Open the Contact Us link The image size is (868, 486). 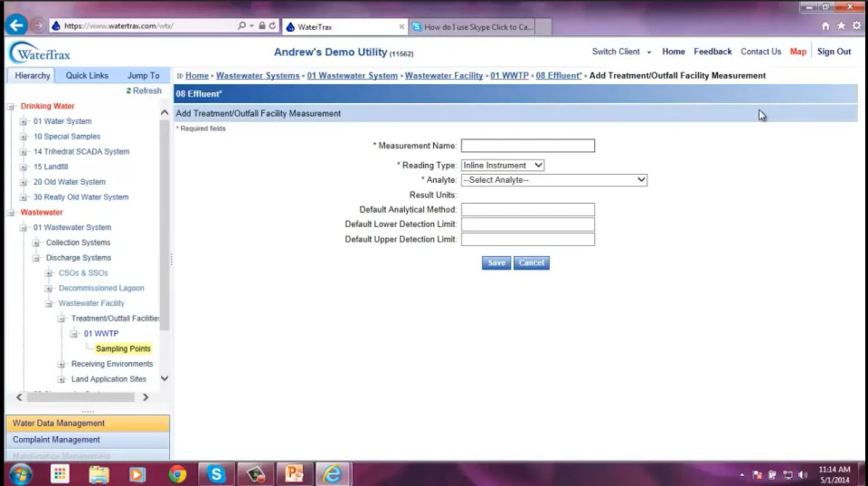[760, 52]
